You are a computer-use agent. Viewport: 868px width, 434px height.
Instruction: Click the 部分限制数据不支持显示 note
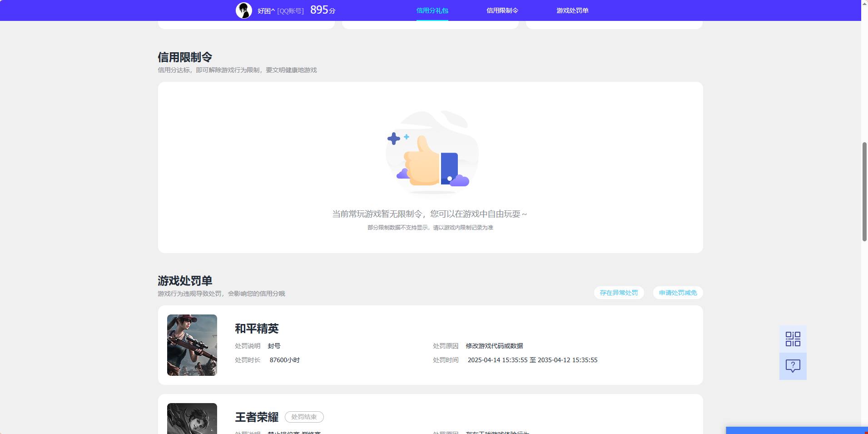pos(430,227)
